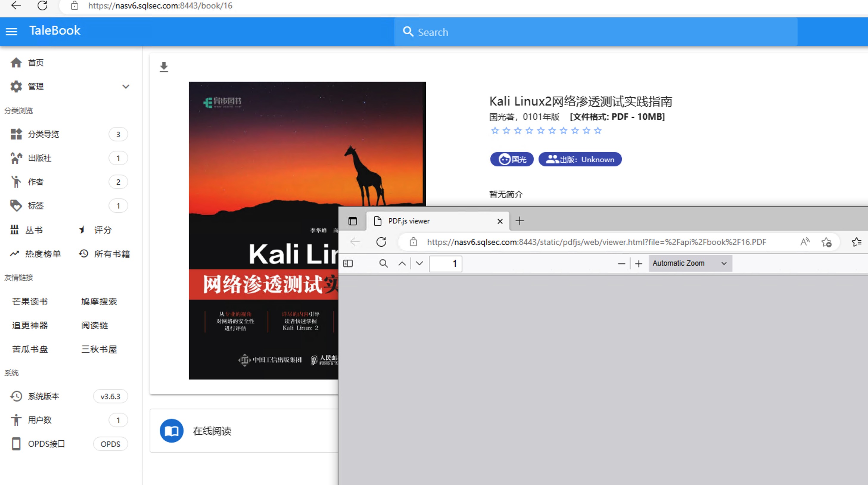Screen dimensions: 868x485
Task: Refresh the PDF viewer page
Action: pyautogui.click(x=381, y=242)
